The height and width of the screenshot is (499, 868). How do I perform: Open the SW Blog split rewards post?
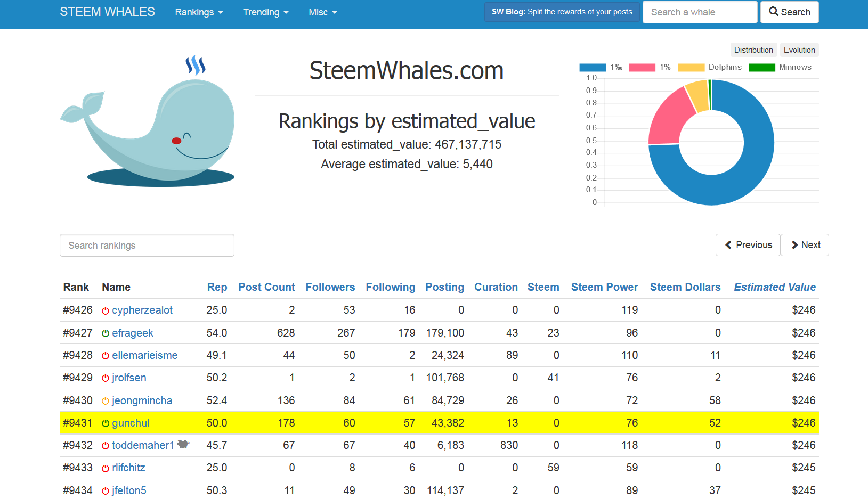pyautogui.click(x=562, y=12)
